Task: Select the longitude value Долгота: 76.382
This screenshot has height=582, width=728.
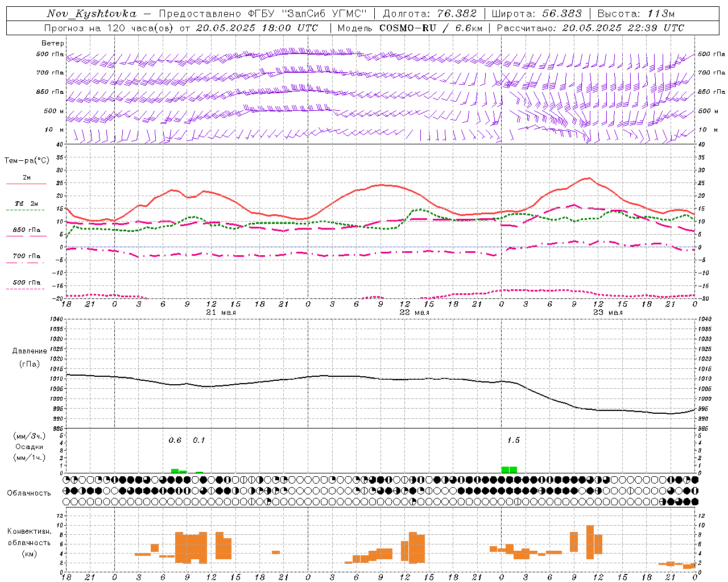Action: point(429,14)
